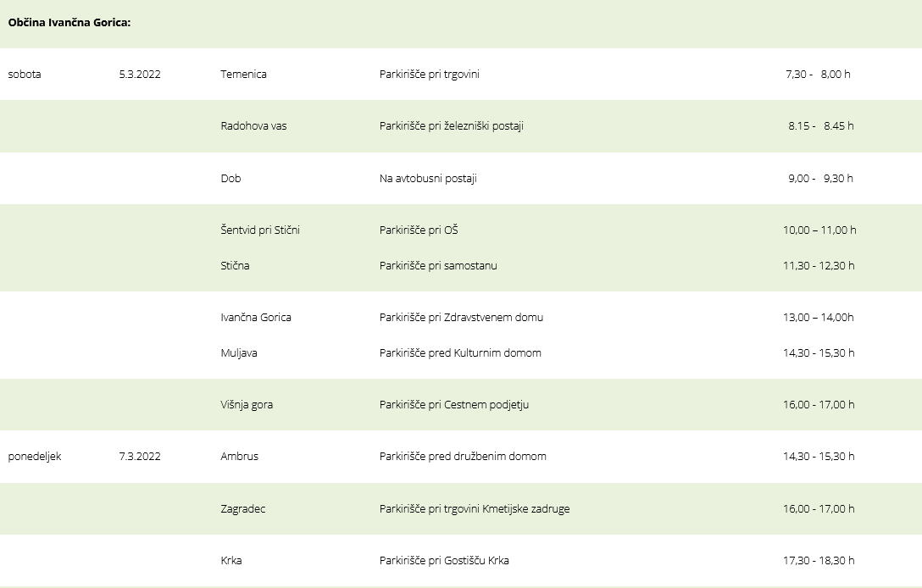This screenshot has height=588, width=922.
Task: Select 'Parkirišče pri trgovini Kmetijske zadruge'
Action: pyautogui.click(x=475, y=508)
